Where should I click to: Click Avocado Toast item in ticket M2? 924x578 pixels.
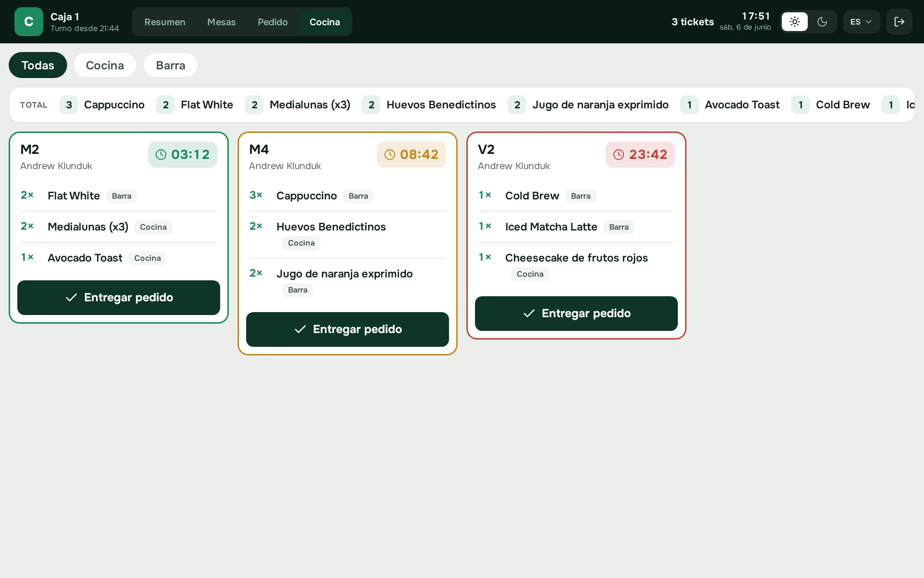85,258
